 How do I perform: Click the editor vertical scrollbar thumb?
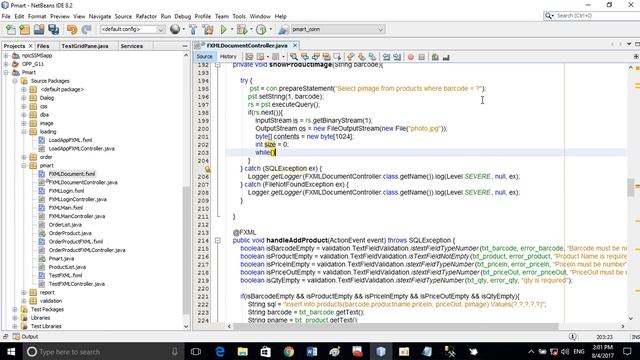point(631,187)
